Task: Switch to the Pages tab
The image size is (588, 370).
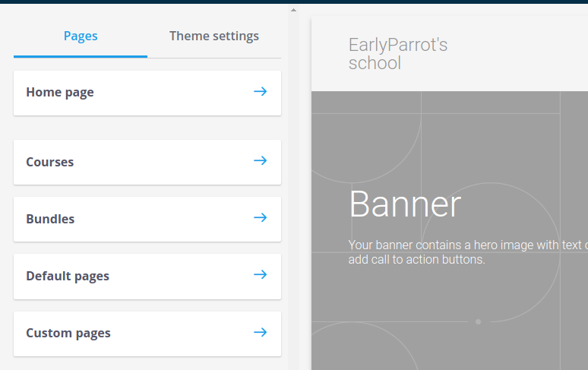Action: click(81, 36)
